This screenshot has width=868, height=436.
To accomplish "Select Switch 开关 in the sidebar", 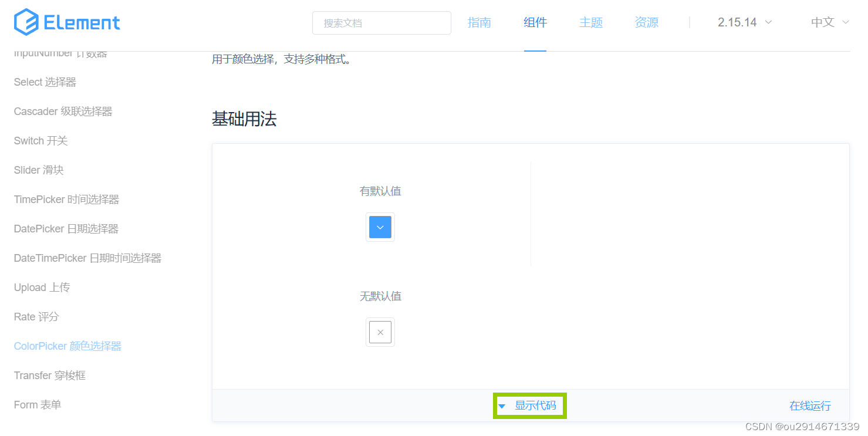I will point(40,140).
